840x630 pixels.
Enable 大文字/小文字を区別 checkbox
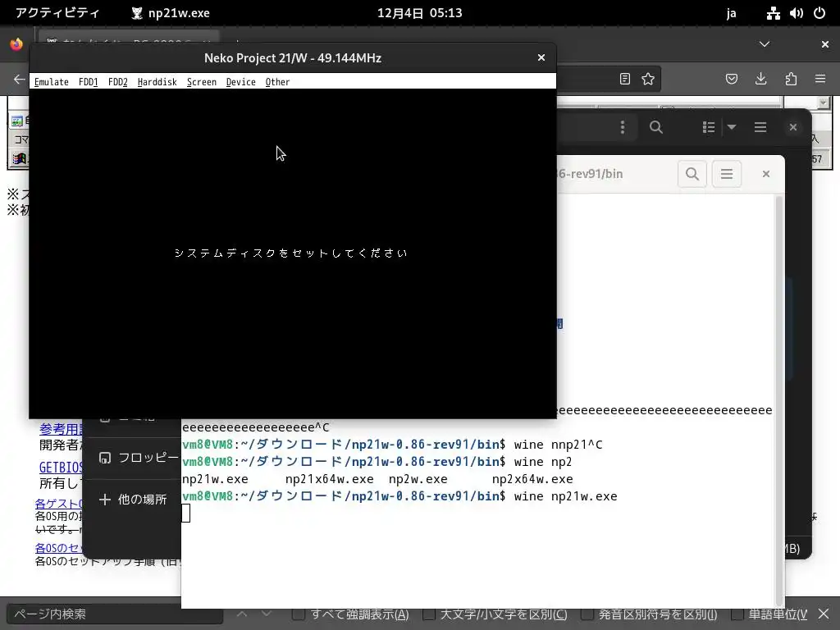[428, 614]
